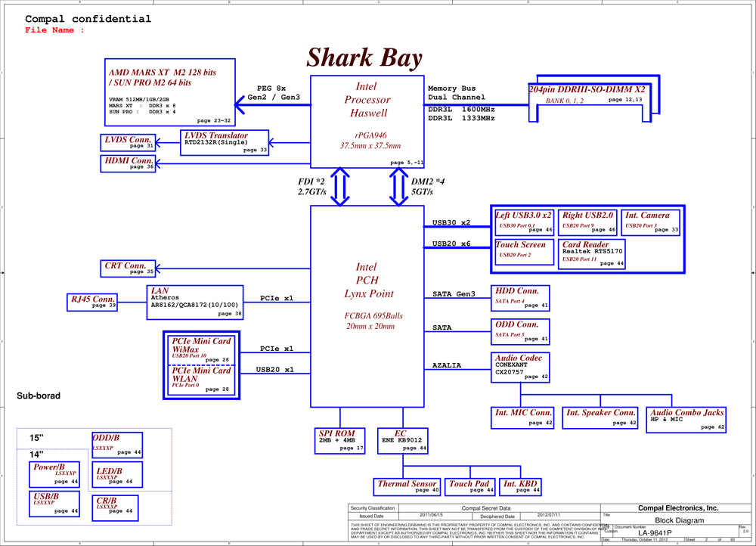This screenshot has height=546, width=756.
Task: Click the PEG arrowhead into AMD block
Action: coord(240,104)
